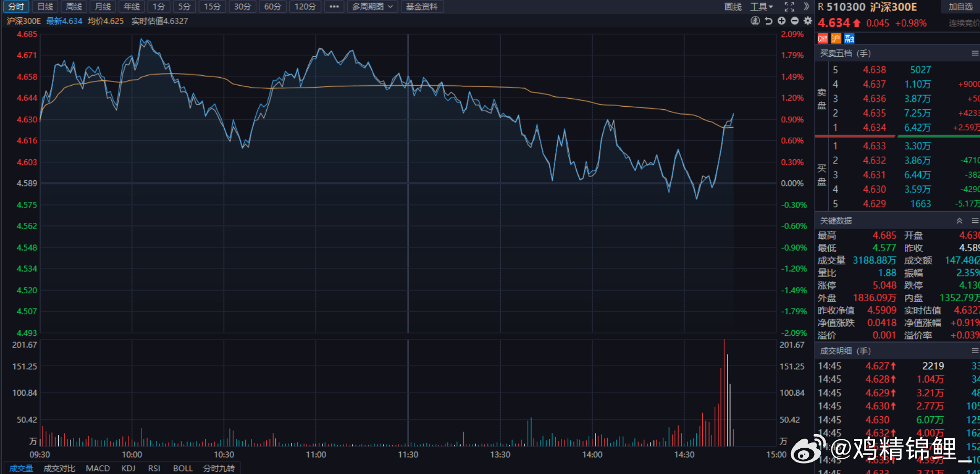Switch the indicator to MACD

coord(98,468)
